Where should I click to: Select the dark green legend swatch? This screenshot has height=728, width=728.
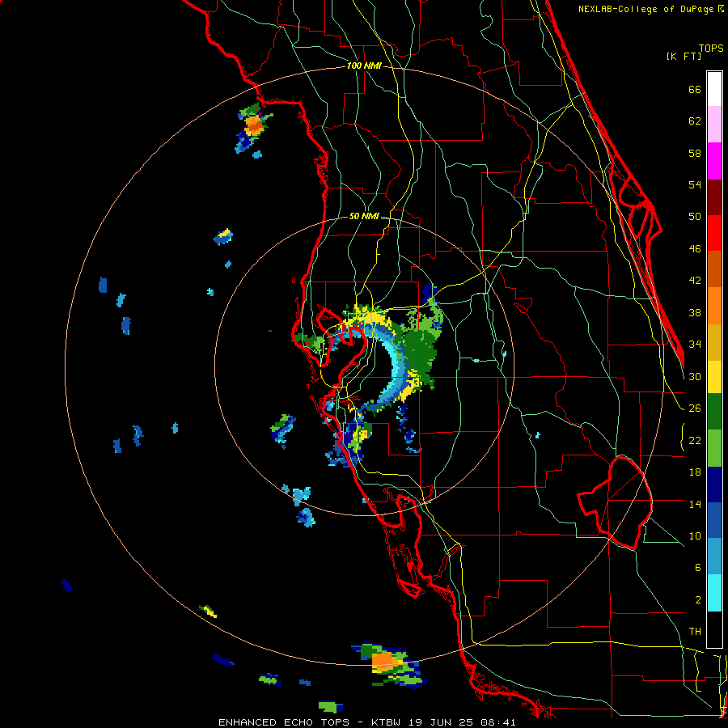[x=714, y=412]
